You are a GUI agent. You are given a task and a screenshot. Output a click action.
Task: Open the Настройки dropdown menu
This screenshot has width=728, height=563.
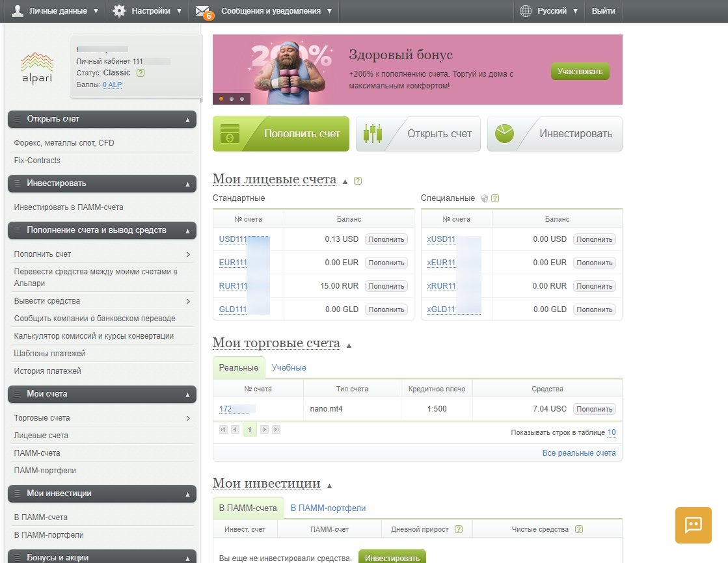pyautogui.click(x=147, y=11)
